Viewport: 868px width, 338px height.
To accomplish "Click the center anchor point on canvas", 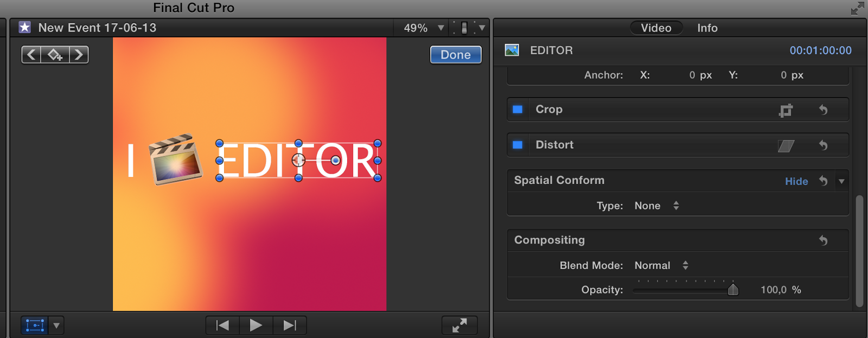I will [x=298, y=160].
